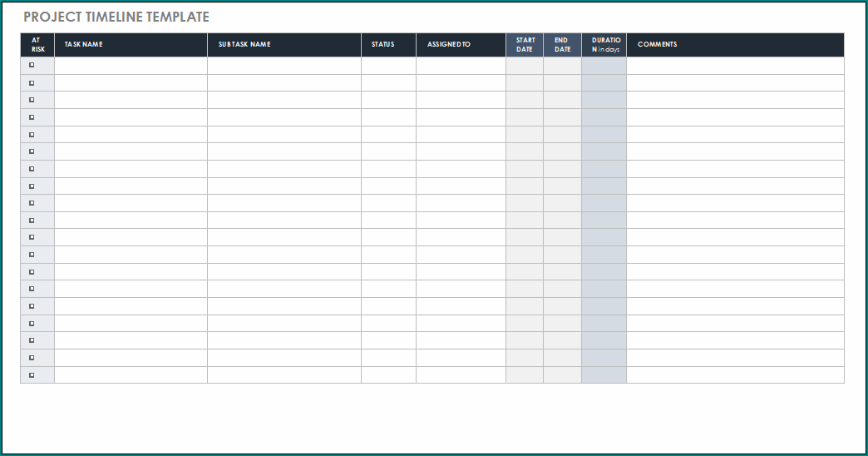The width and height of the screenshot is (868, 456).
Task: Toggle the At Risk checkbox in second row
Action: tap(32, 82)
